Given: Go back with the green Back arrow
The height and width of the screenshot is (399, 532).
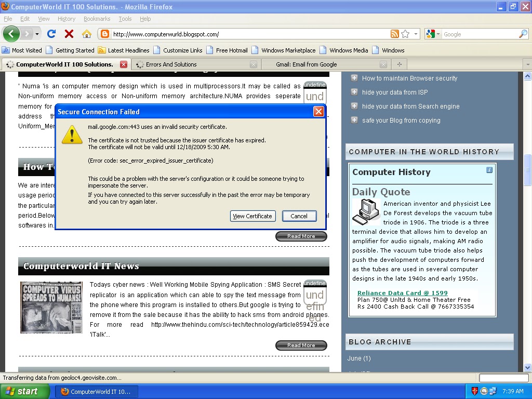Looking at the screenshot, I should 11,34.
